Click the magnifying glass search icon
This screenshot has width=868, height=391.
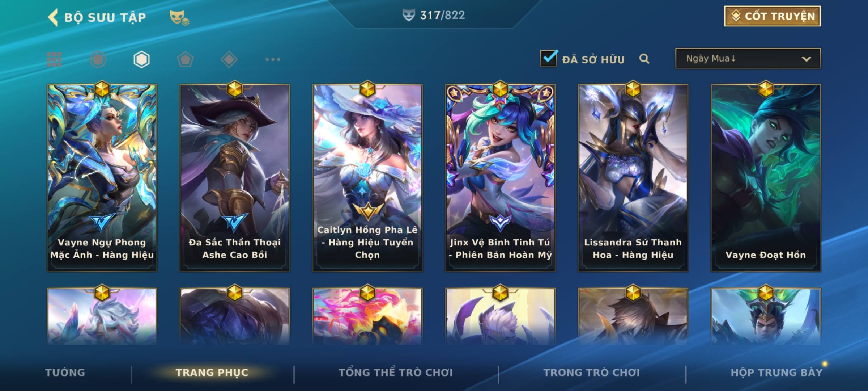click(644, 59)
